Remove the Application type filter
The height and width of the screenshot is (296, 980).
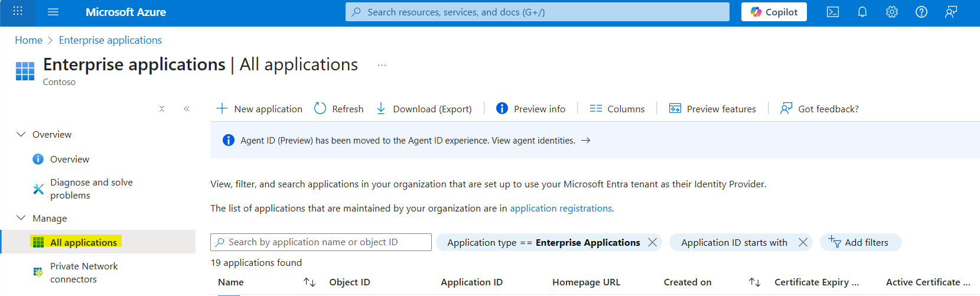pyautogui.click(x=652, y=242)
